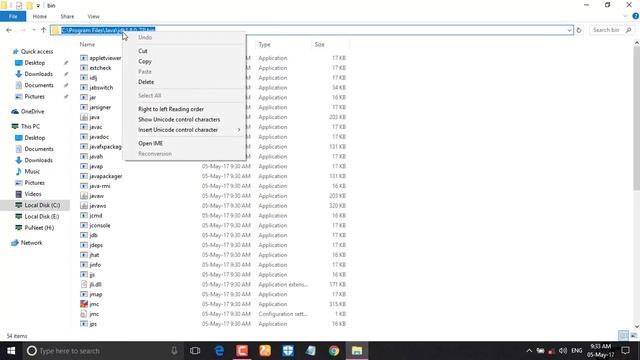
Task: Open the Home ribbon tab
Action: pyautogui.click(x=40, y=16)
